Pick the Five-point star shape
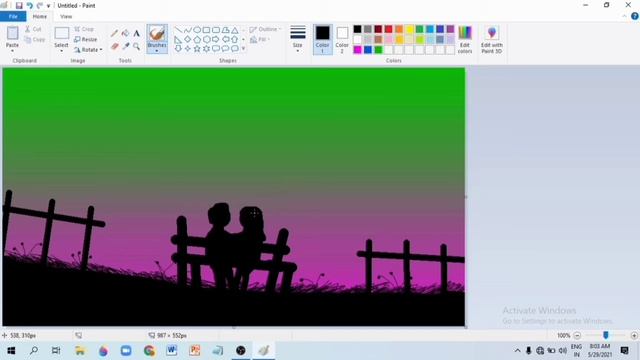 pyautogui.click(x=197, y=49)
